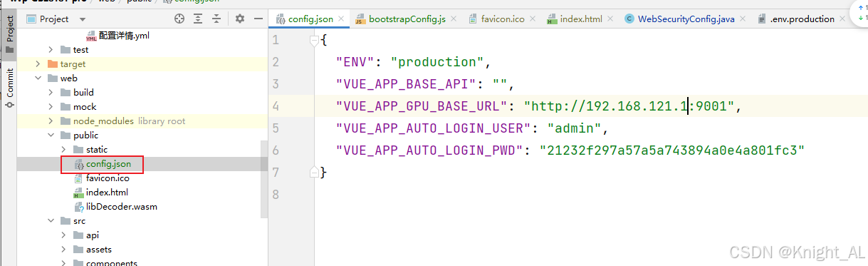Click the "production" value on line 2

(436, 62)
